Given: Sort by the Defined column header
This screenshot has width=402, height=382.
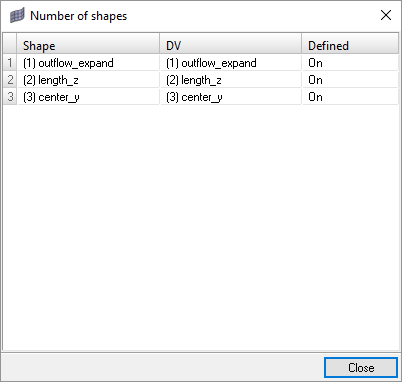Looking at the screenshot, I should (x=350, y=45).
